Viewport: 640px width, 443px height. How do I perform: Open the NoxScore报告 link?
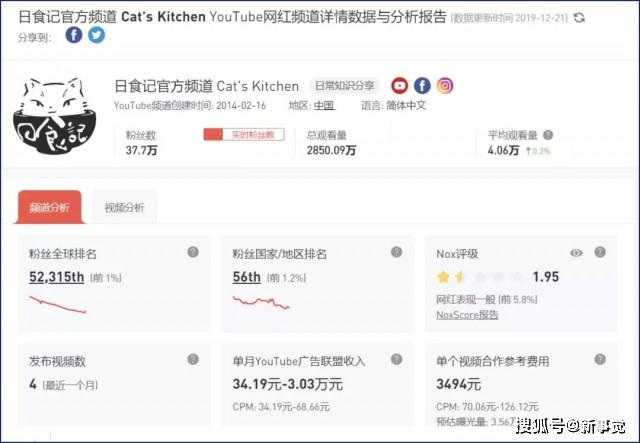tap(467, 315)
